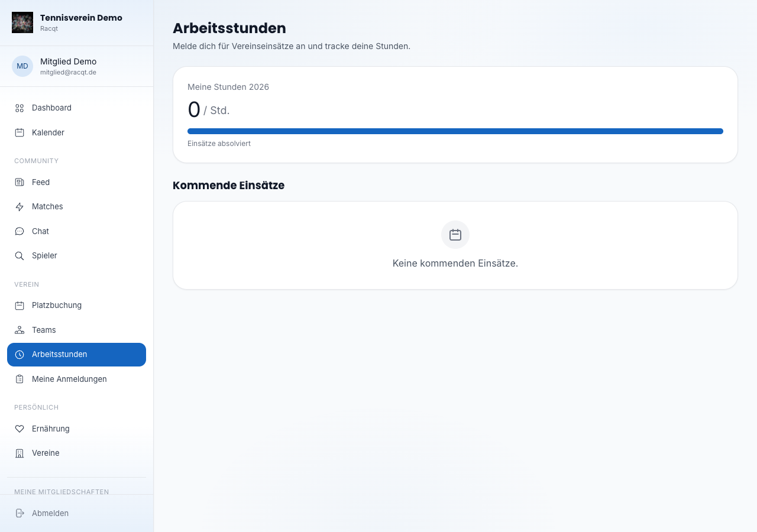757x532 pixels.
Task: Click the Racqt subtitle under club name
Action: 49,28
